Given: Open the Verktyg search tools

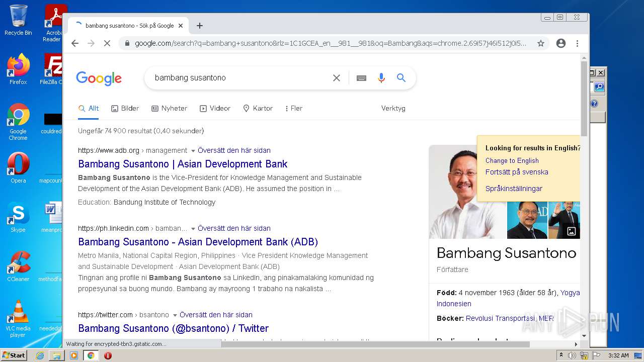Looking at the screenshot, I should (393, 108).
